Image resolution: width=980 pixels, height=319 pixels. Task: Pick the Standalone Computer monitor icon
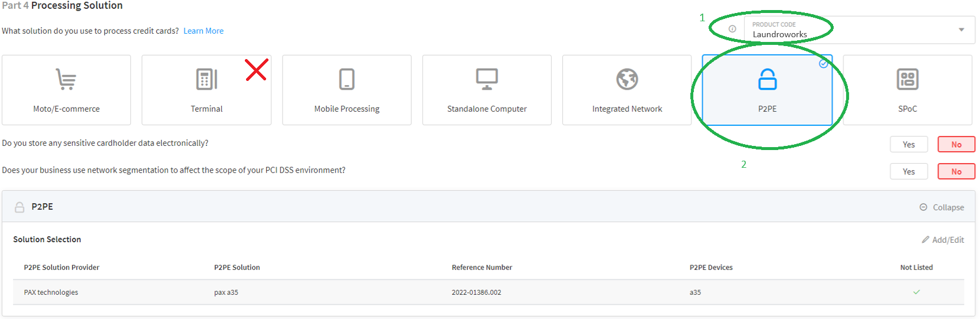tap(487, 79)
